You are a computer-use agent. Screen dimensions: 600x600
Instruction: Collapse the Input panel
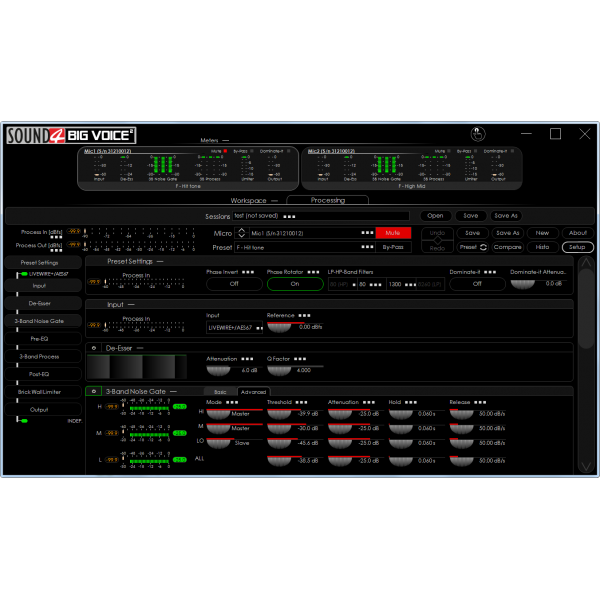pos(131,305)
